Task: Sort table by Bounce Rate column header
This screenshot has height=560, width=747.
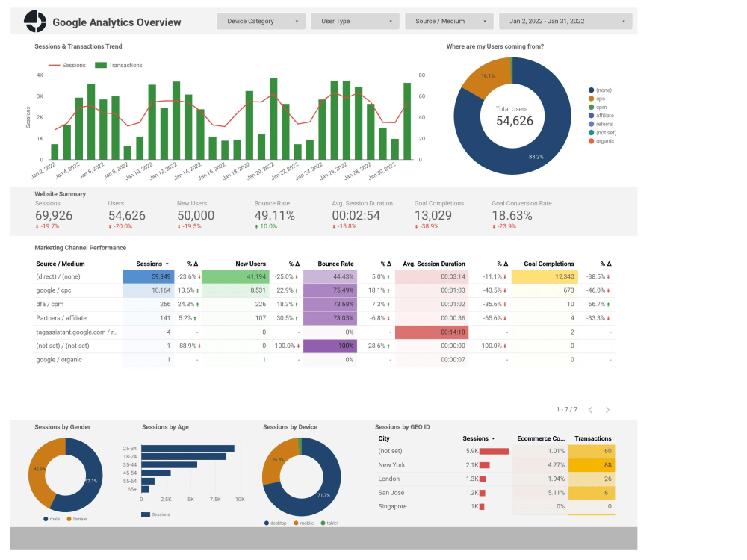Action: point(335,264)
